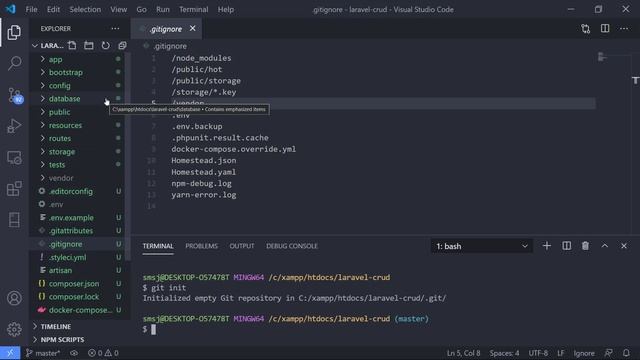640x360 pixels.
Task: Maximize the terminal panel with caret
Action: [604, 246]
